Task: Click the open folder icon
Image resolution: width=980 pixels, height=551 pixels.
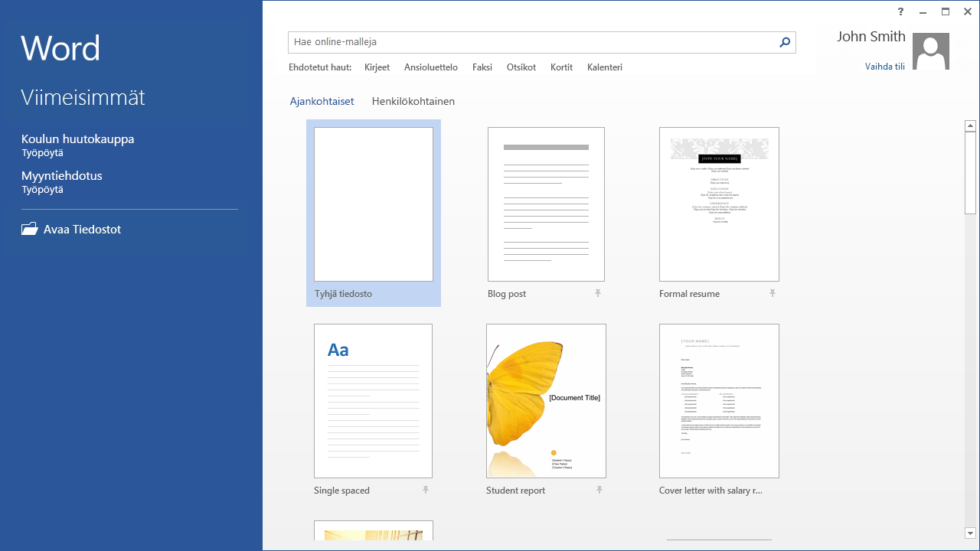Action: (29, 229)
